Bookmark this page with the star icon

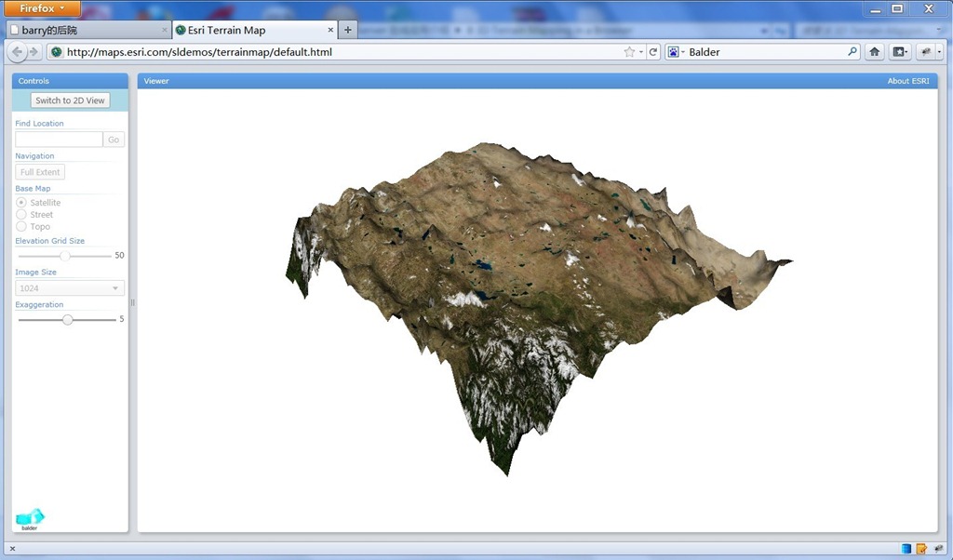(630, 52)
